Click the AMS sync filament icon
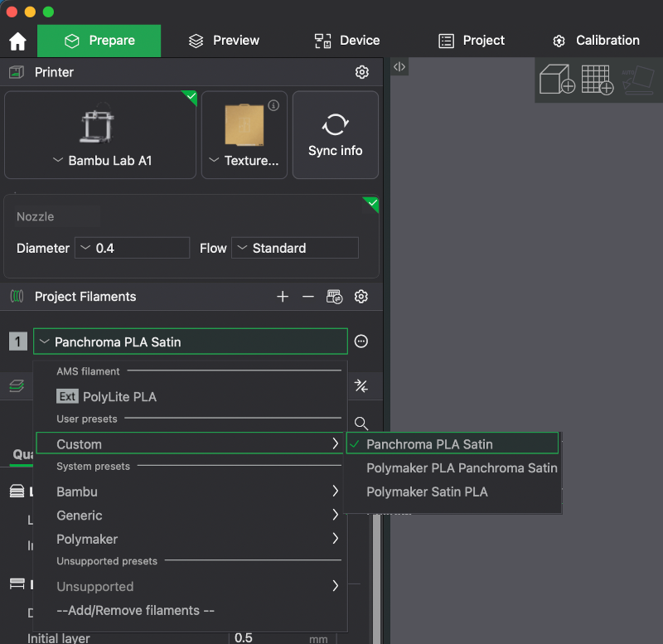663x644 pixels. 335,297
